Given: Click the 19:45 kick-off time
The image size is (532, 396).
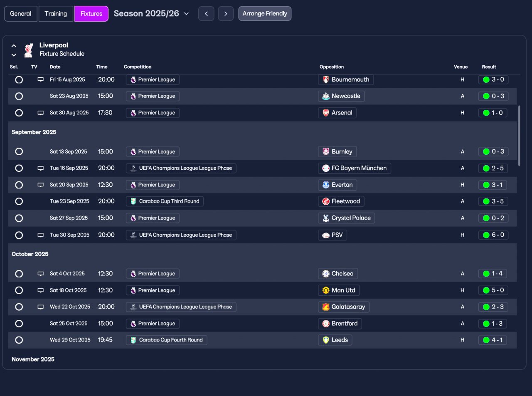Looking at the screenshot, I should [x=105, y=340].
